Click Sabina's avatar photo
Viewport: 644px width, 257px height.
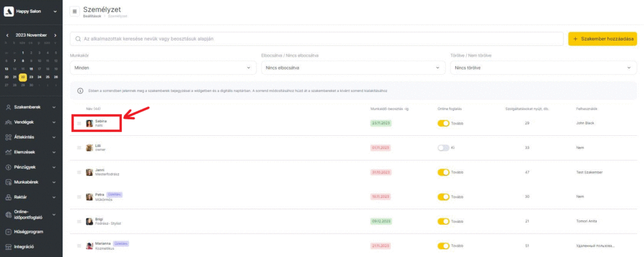click(x=89, y=123)
